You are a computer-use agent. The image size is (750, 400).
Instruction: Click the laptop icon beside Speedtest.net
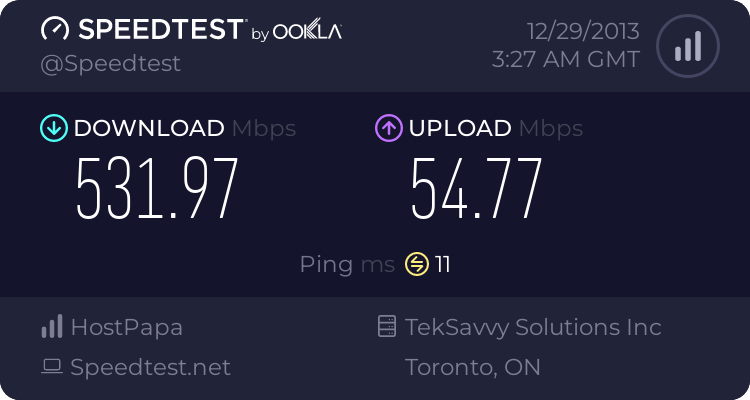pos(51,367)
